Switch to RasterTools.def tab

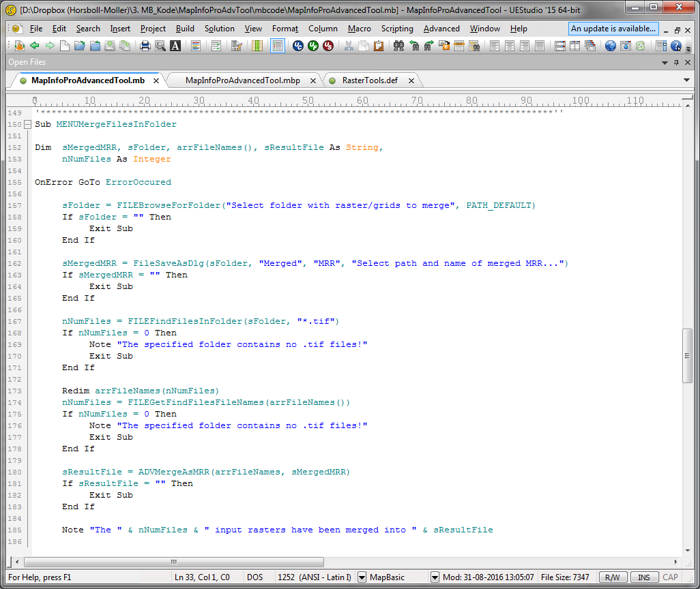tap(370, 80)
